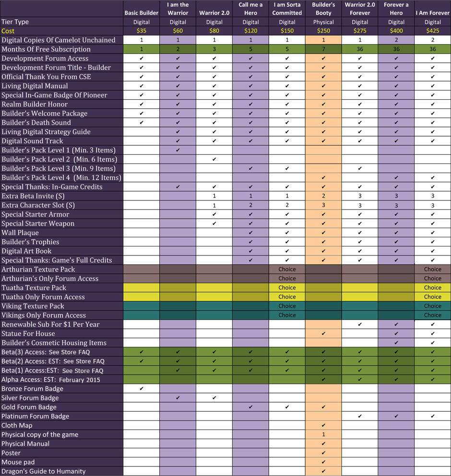Viewport: 451px width, 476px height.
Task: Click the 'Extra Beta Invite (S)' row label
Action: [33, 196]
